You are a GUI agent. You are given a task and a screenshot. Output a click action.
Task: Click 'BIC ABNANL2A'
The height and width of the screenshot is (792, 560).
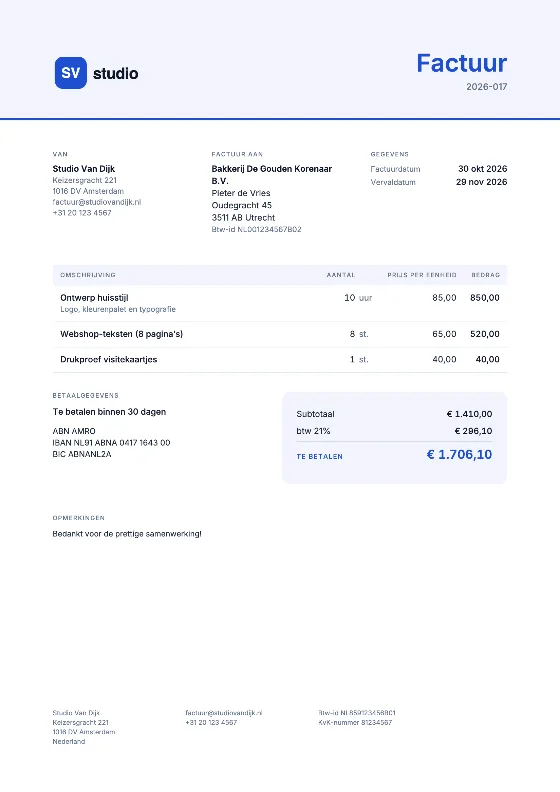(x=82, y=454)
